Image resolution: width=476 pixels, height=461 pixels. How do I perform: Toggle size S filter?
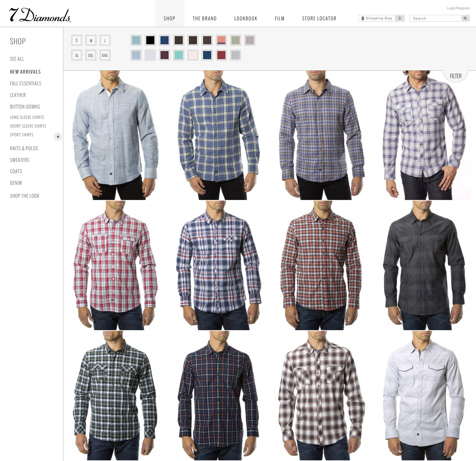(x=77, y=40)
